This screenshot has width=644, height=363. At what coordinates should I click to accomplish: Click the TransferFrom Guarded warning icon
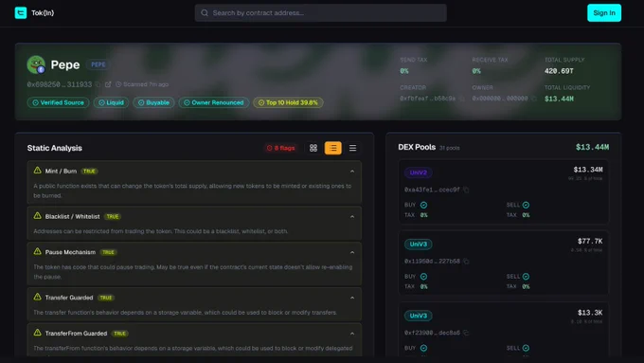tap(37, 333)
